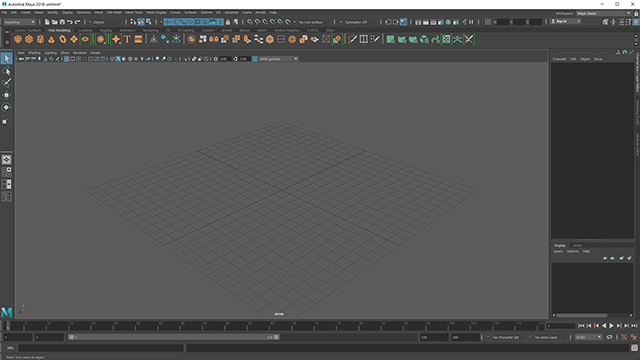Click the four-view layout icon
The image size is (640, 360).
click(x=6, y=172)
